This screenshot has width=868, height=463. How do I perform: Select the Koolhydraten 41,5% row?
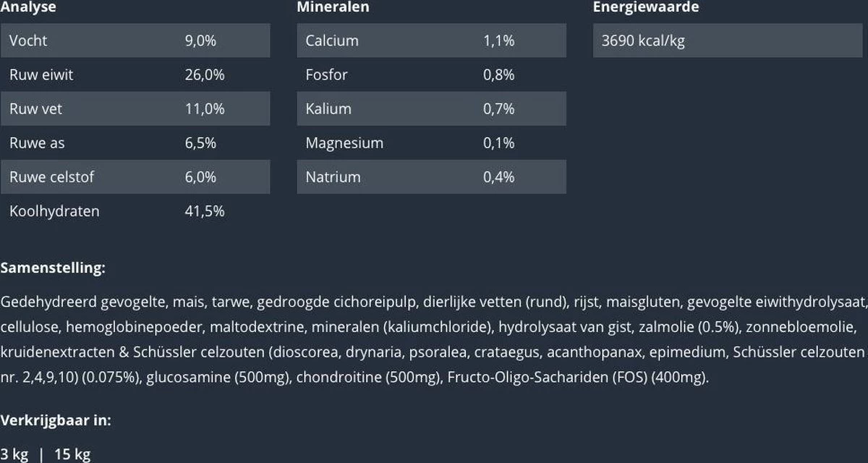coord(135,211)
